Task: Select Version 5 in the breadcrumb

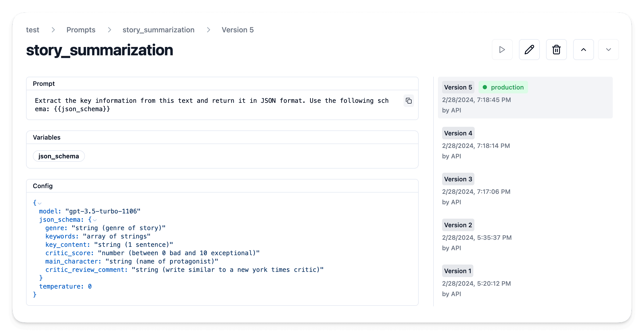Action: tap(237, 30)
